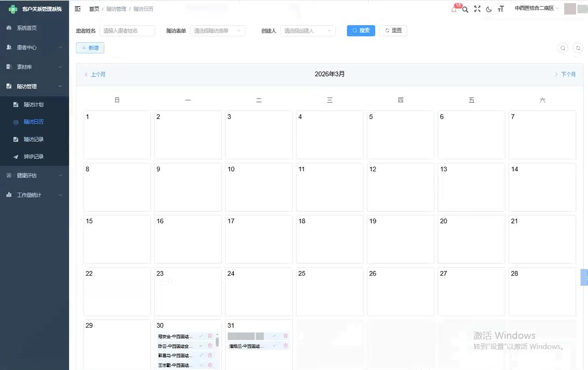Click the blue 搜索 button
Image resolution: width=588 pixels, height=370 pixels.
361,30
